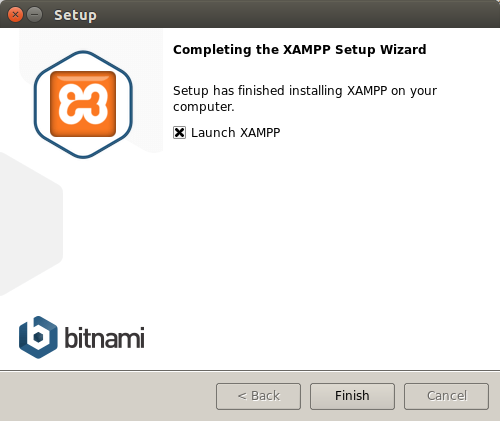The height and width of the screenshot is (421, 500).
Task: Click the horizontal separator line above buttons
Action: (x=250, y=370)
